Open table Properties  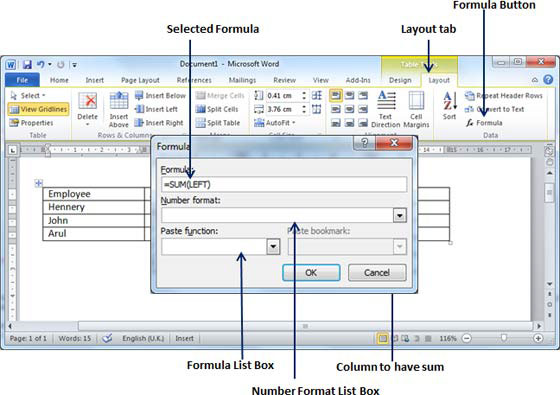31,123
